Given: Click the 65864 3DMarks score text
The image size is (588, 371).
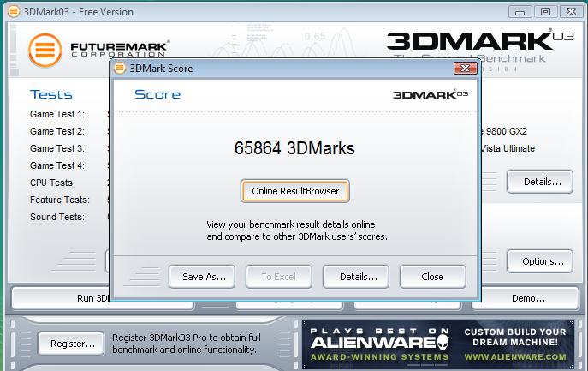Looking at the screenshot, I should (x=294, y=148).
